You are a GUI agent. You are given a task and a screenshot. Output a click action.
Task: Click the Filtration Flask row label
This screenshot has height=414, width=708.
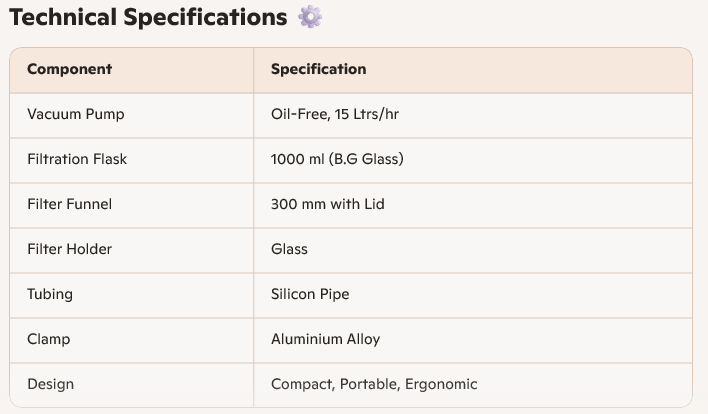pos(77,159)
